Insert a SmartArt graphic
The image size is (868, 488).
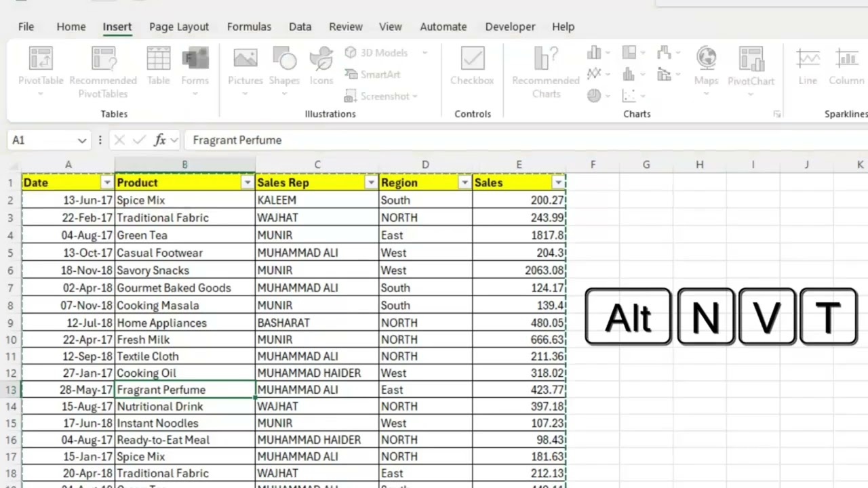(x=372, y=75)
